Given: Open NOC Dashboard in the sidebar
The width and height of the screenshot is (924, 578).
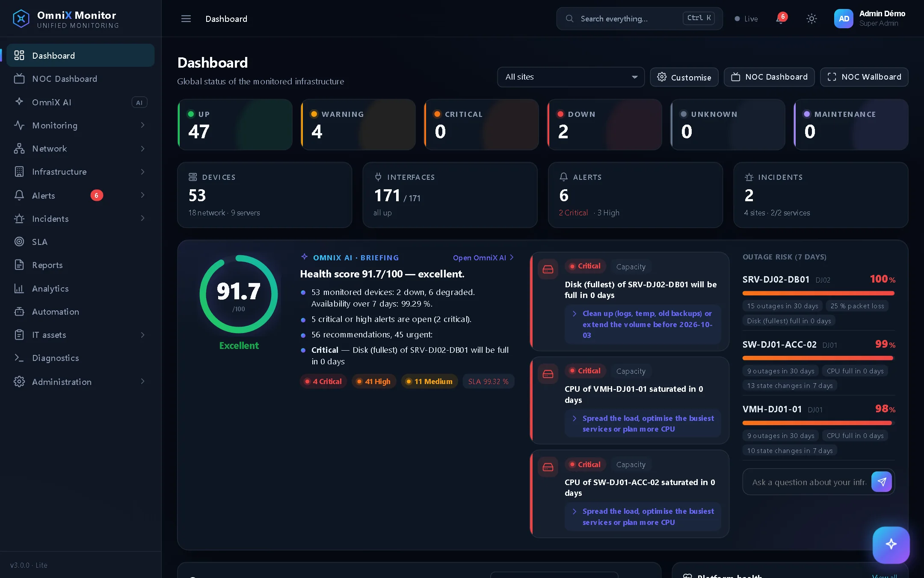Looking at the screenshot, I should (80, 79).
